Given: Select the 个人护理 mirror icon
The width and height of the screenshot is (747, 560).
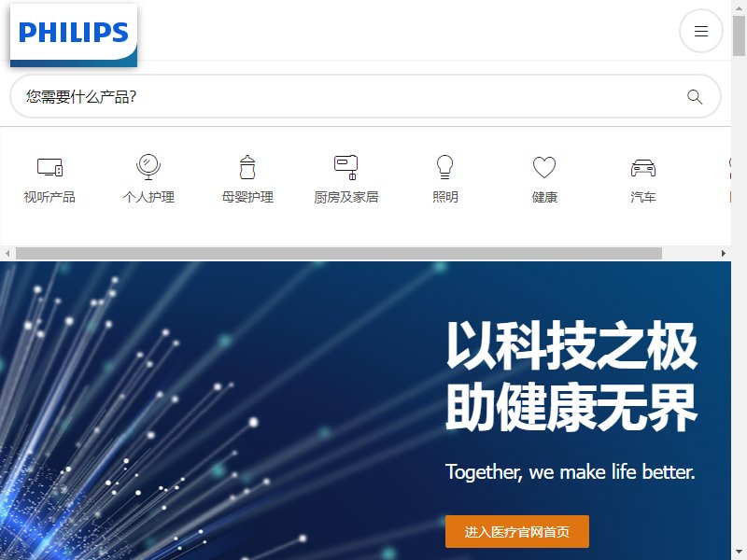Looking at the screenshot, I should (148, 167).
